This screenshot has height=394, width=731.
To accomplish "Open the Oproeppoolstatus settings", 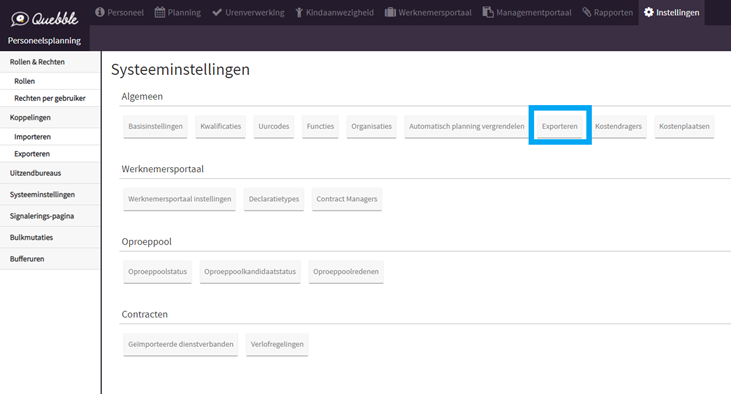I will coord(158,272).
